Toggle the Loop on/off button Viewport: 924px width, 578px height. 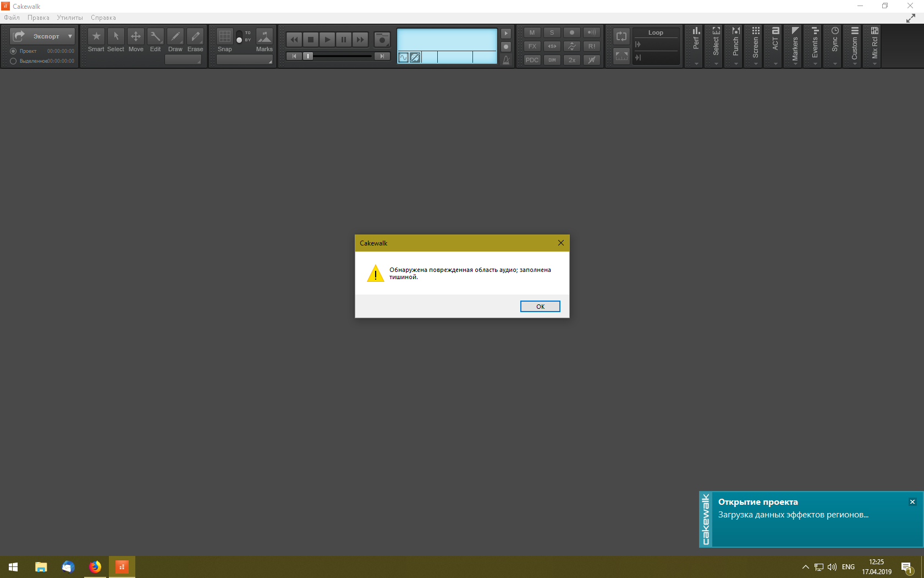click(x=621, y=36)
